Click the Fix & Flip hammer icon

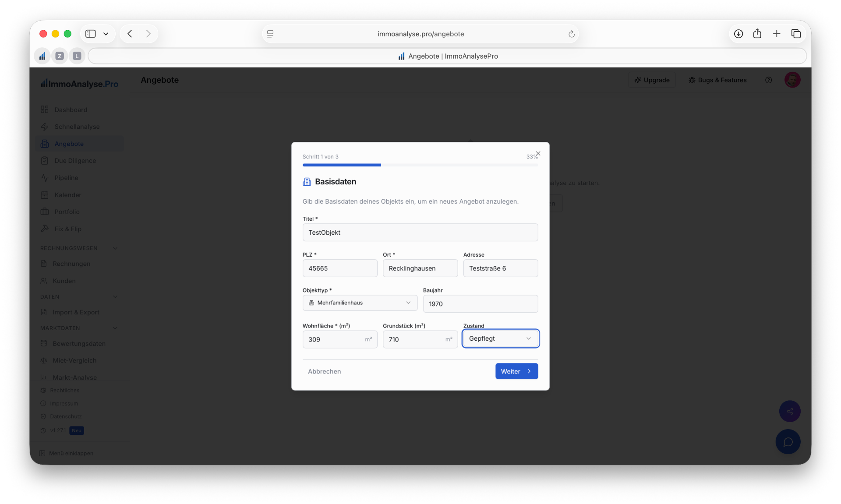click(44, 229)
